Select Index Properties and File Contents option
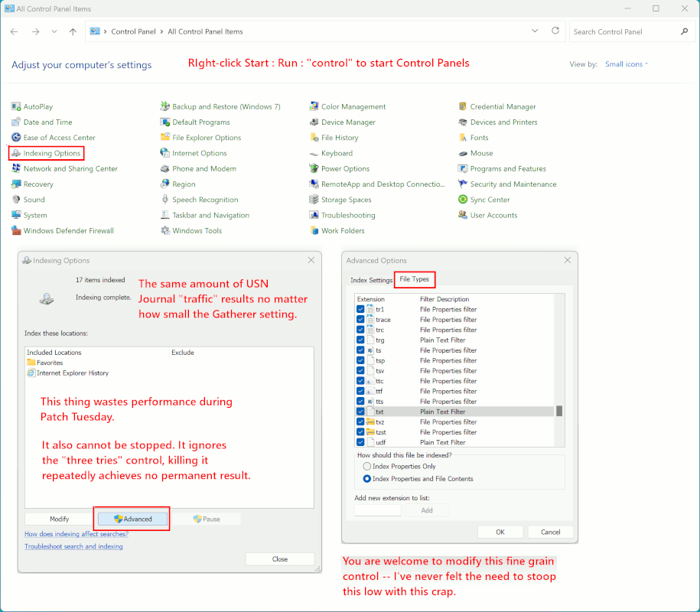The width and height of the screenshot is (700, 612). 367,479
